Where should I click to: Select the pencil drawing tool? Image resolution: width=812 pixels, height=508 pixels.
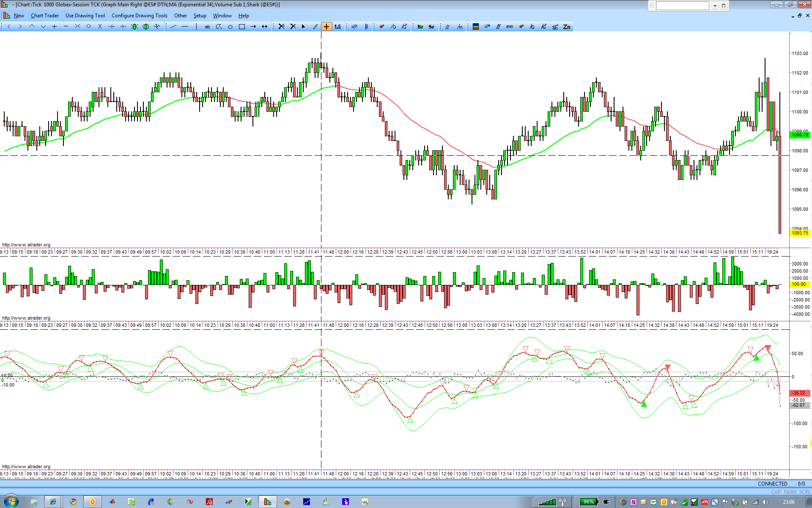[x=315, y=27]
